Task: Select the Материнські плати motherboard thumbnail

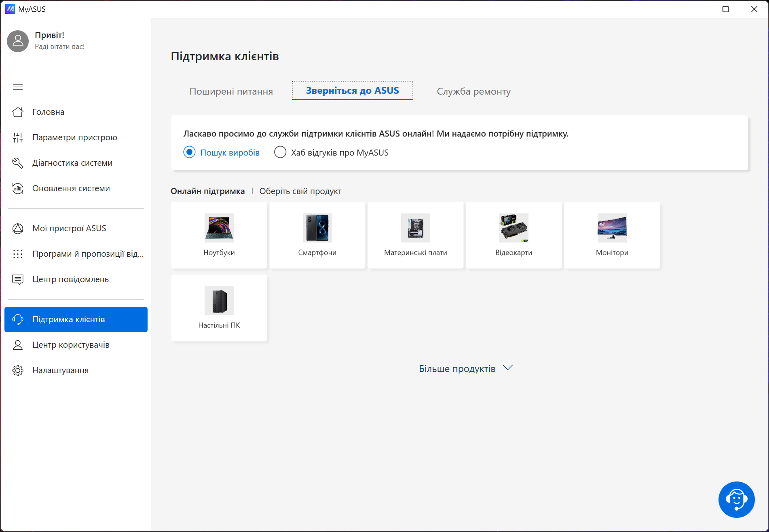Action: (x=416, y=228)
